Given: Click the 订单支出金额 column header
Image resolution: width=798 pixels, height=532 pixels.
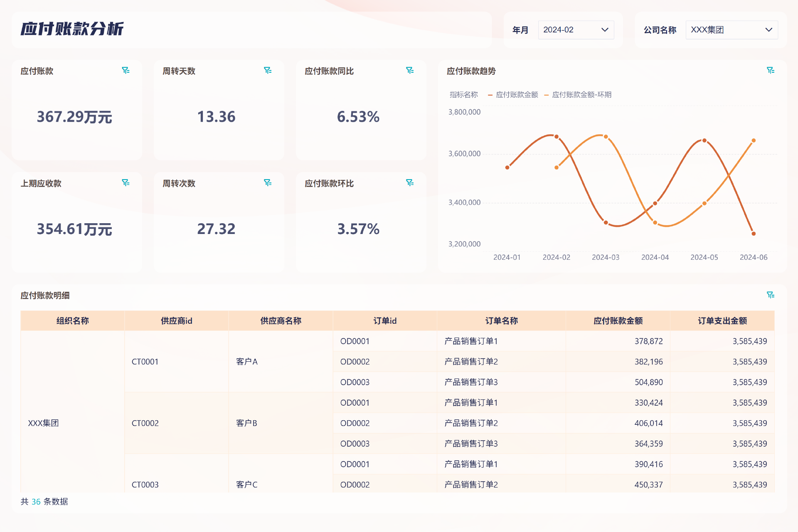Looking at the screenshot, I should click(x=722, y=320).
